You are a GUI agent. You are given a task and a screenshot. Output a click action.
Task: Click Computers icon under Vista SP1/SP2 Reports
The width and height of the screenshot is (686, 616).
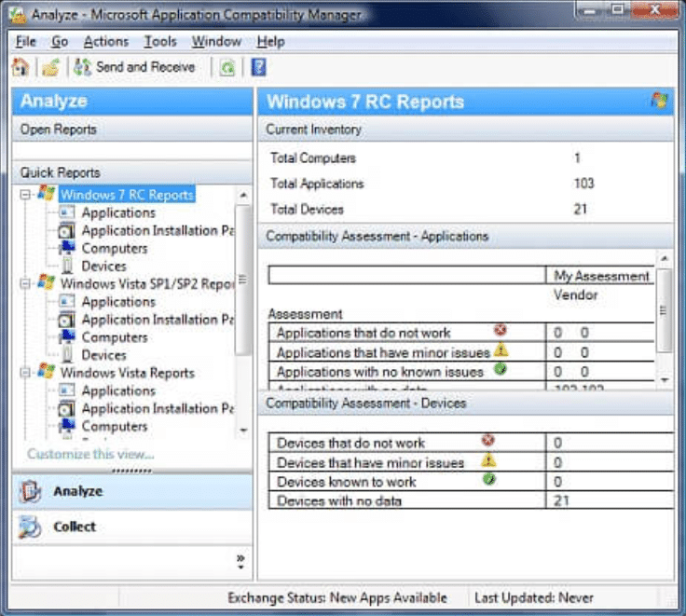point(67,336)
